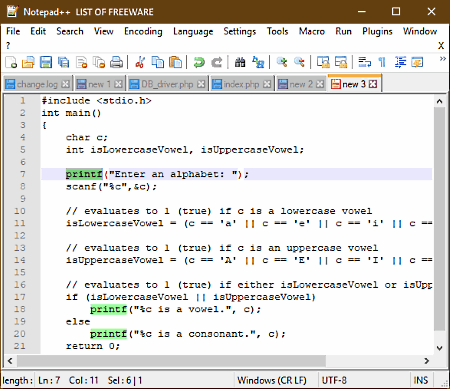450x389 pixels.
Task: Click line number 14 in the margin
Action: point(20,260)
